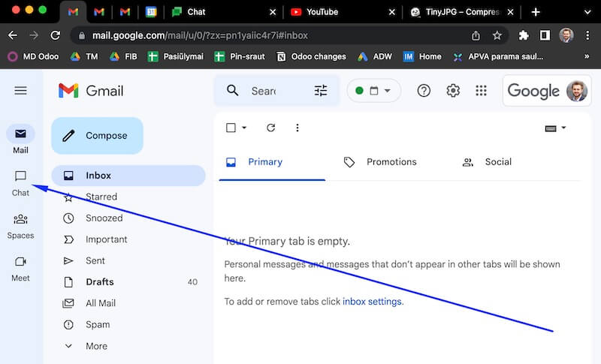Image resolution: width=601 pixels, height=364 pixels.
Task: Open the Google apps grid
Action: (481, 91)
